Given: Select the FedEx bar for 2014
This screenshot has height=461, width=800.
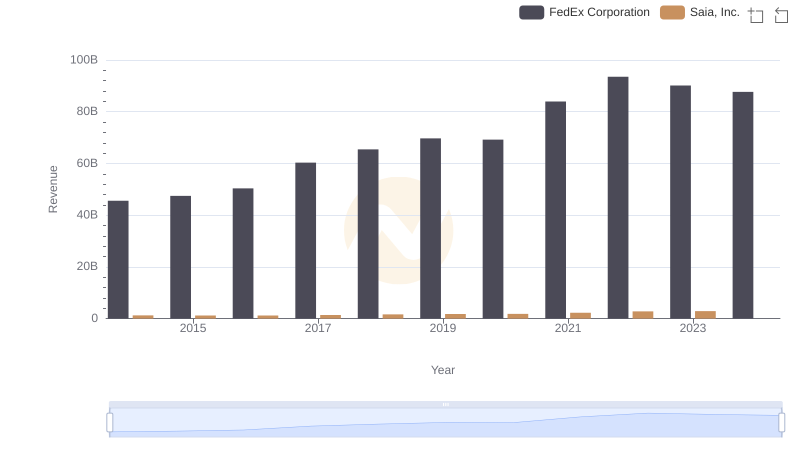Looking at the screenshot, I should (118, 260).
